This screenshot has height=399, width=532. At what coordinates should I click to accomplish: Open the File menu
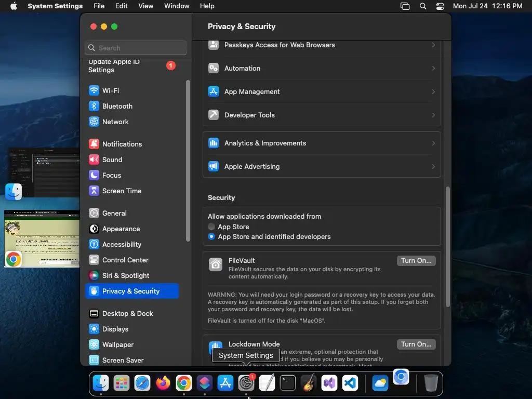(99, 6)
